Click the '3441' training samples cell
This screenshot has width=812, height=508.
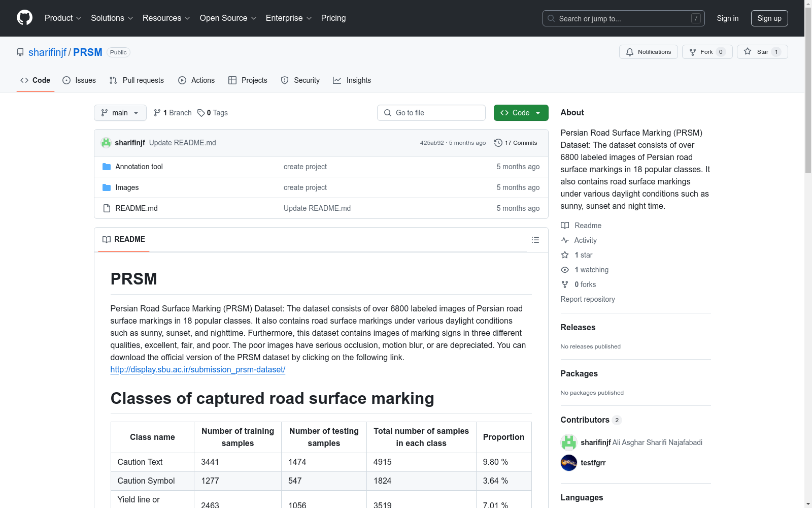pos(238,462)
